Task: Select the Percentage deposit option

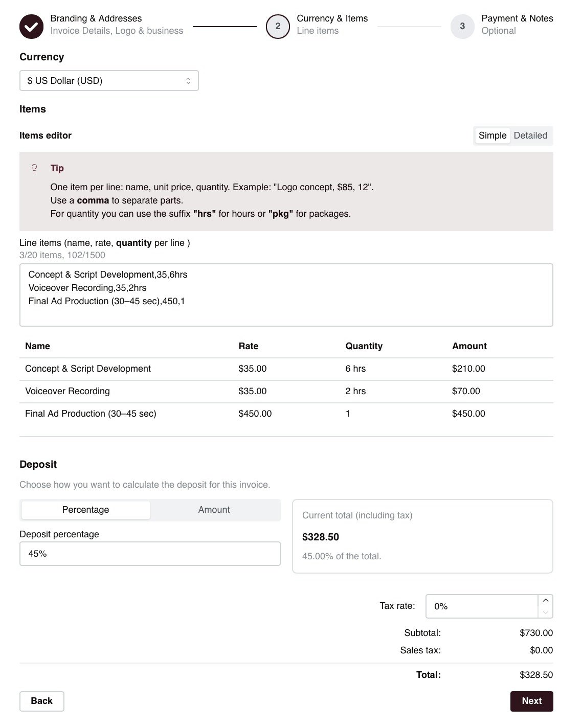Action: 85,509
